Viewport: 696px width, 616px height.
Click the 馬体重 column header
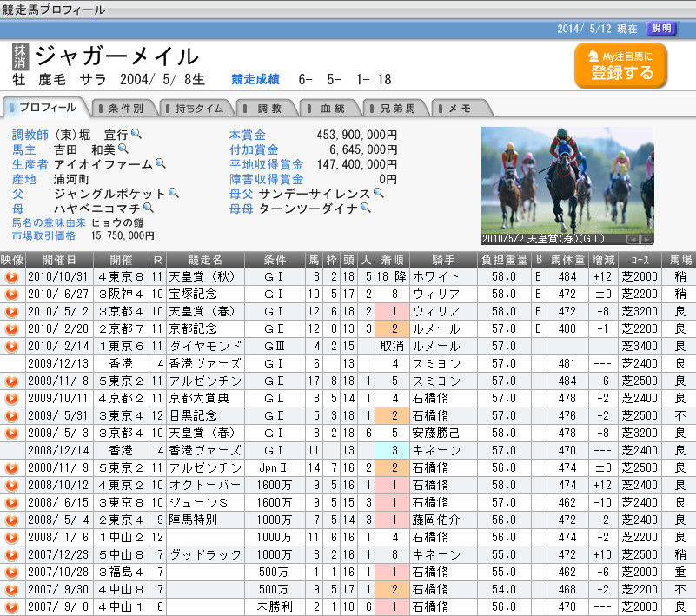coord(567,260)
